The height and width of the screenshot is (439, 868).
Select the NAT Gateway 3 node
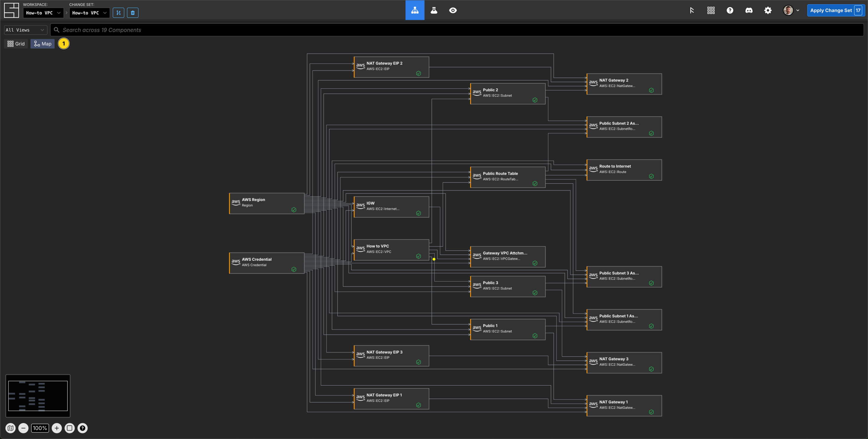click(x=624, y=363)
